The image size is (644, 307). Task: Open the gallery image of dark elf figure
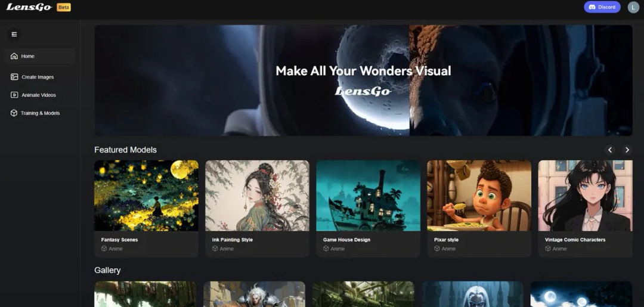click(x=473, y=294)
